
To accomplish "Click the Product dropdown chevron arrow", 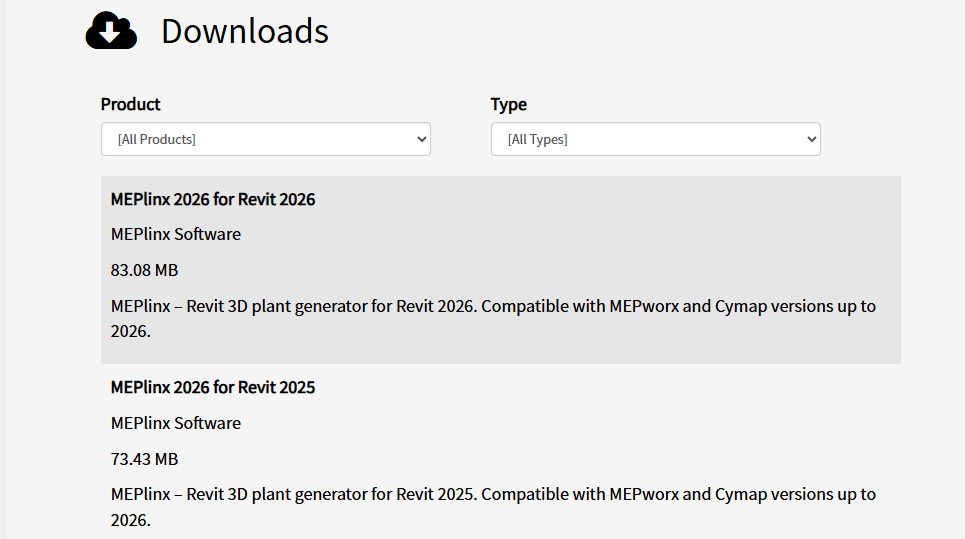I will [x=422, y=139].
